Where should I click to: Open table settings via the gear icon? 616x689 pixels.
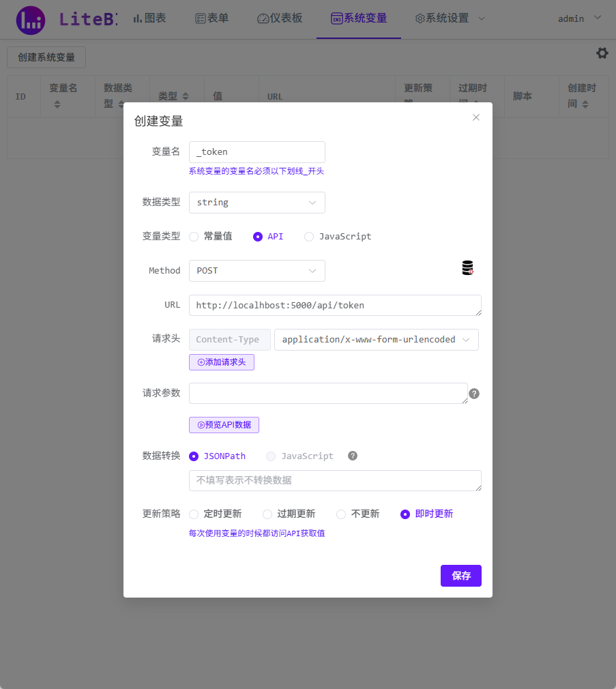(601, 53)
